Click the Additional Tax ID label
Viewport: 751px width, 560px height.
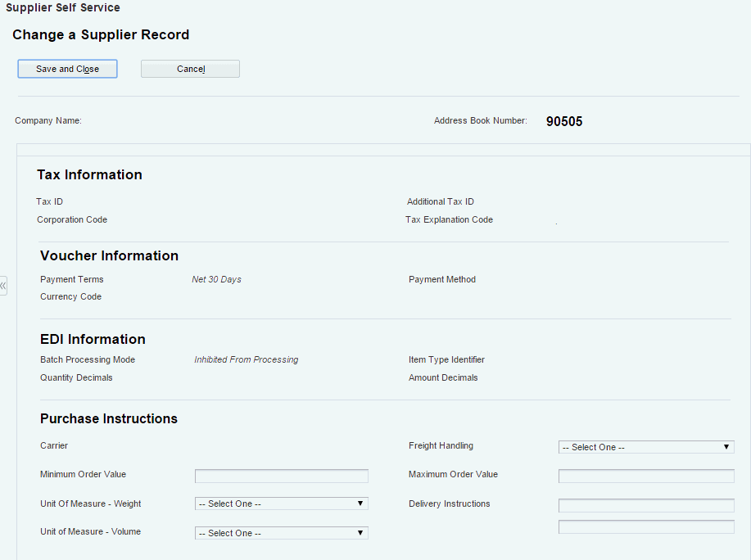click(x=440, y=201)
